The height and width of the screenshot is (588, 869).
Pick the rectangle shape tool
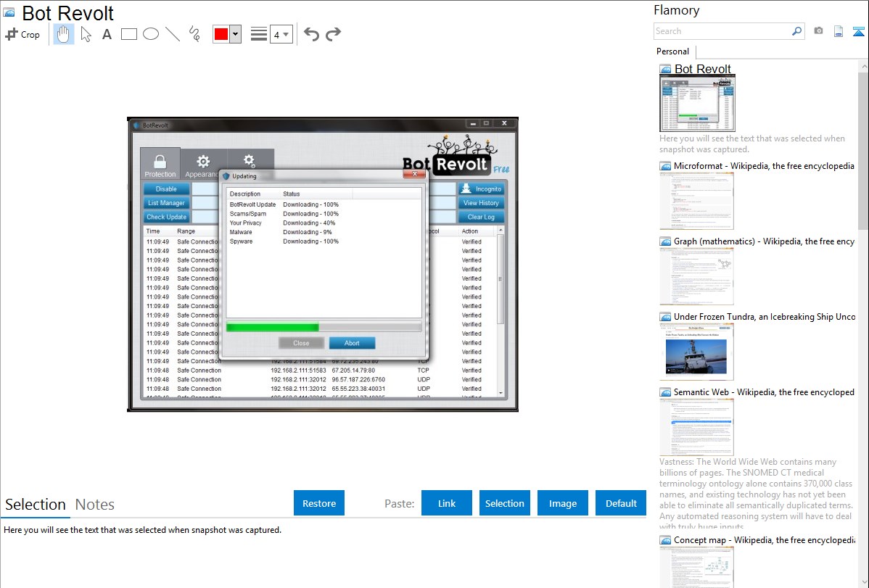pyautogui.click(x=128, y=34)
